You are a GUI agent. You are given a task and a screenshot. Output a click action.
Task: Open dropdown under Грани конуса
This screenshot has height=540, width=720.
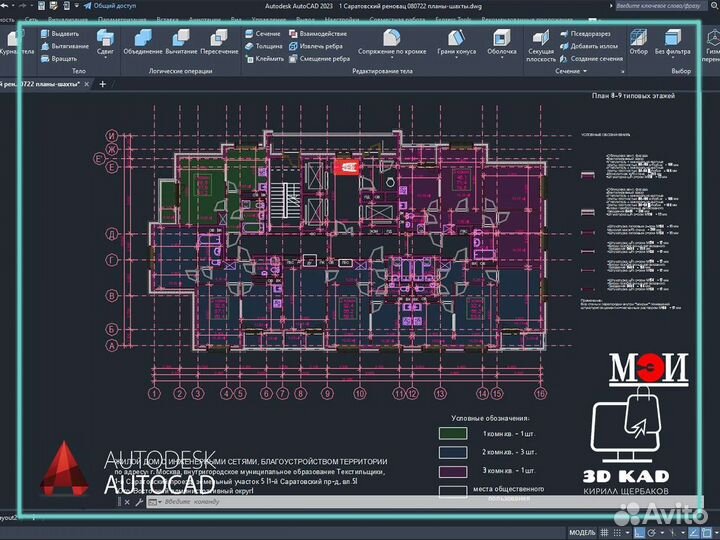[x=456, y=58]
